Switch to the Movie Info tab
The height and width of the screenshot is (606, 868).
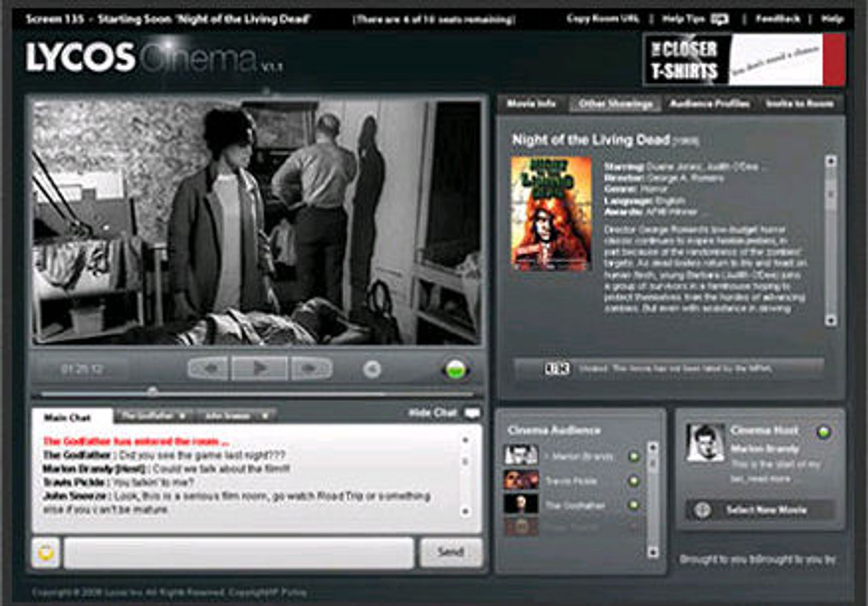point(531,104)
